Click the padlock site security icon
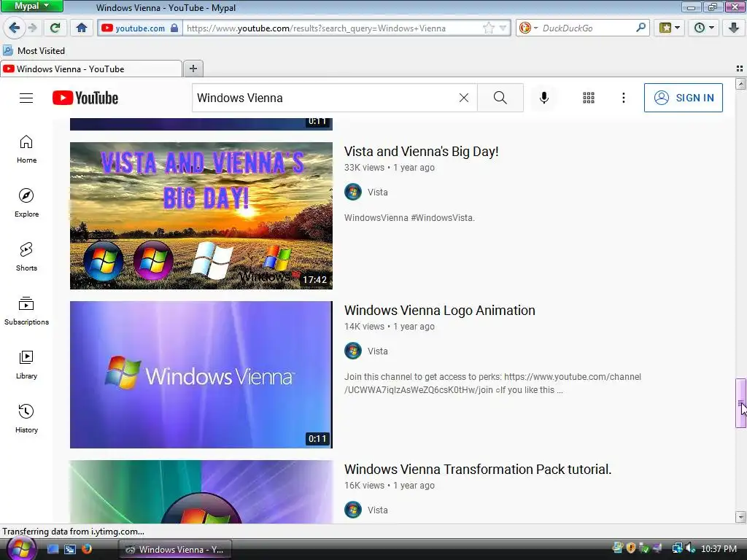 174,28
